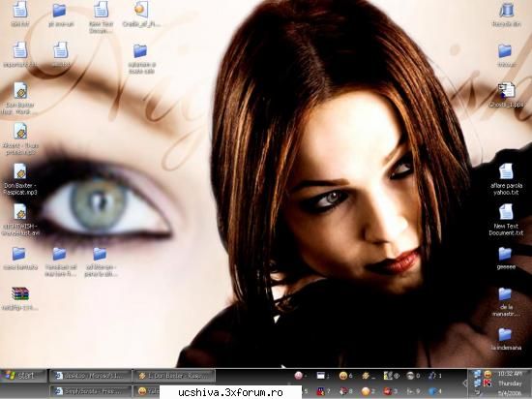Open New Text Document.txt below aflare parola

[x=506, y=212]
